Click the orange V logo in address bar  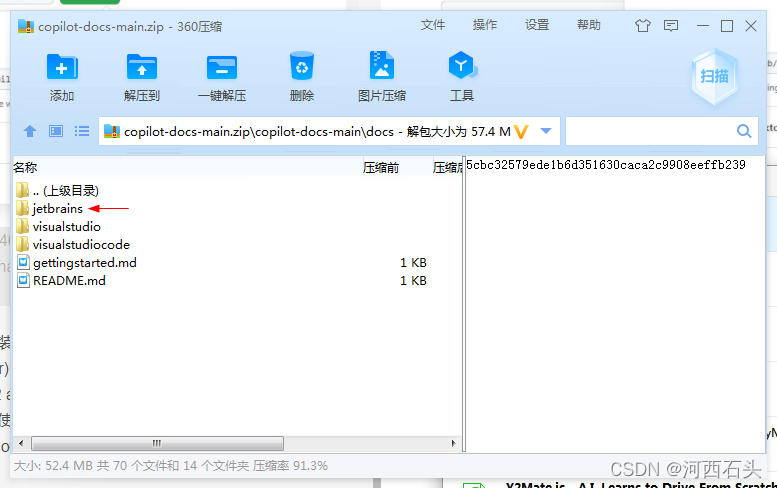[x=521, y=132]
